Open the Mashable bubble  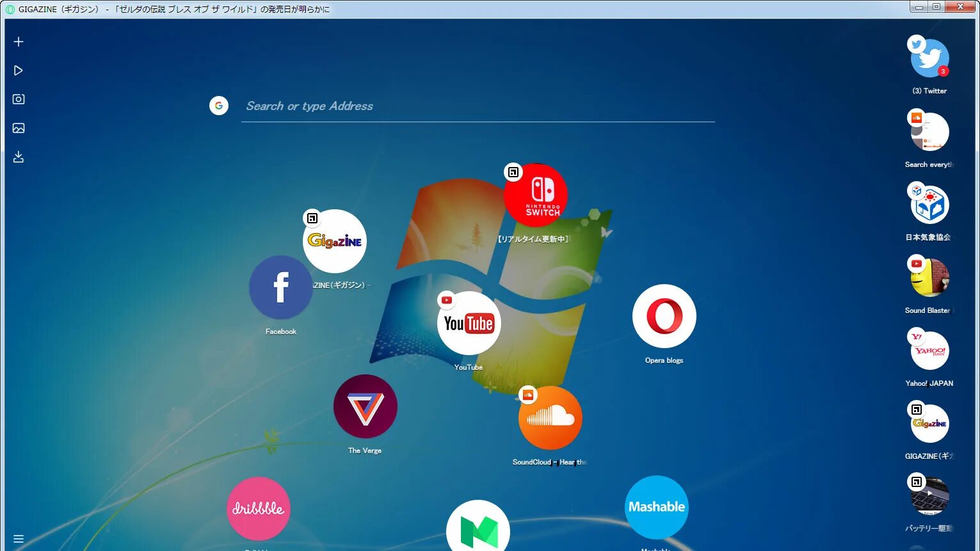657,507
